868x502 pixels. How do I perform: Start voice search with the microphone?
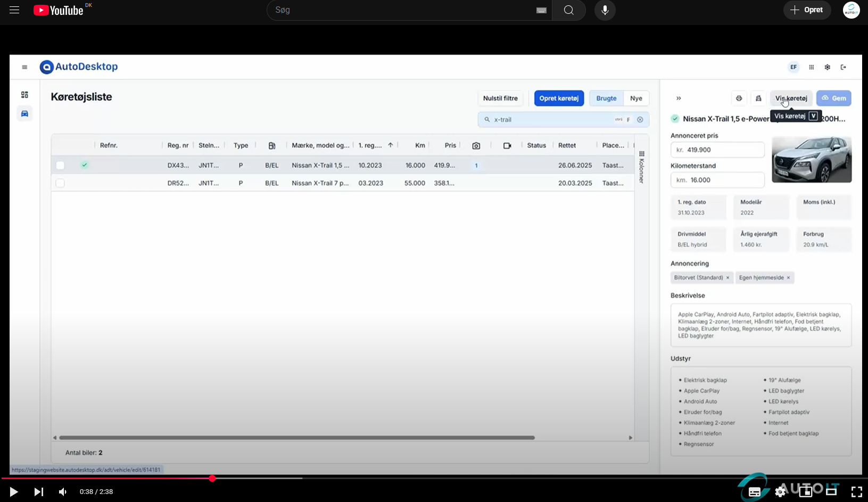(605, 10)
